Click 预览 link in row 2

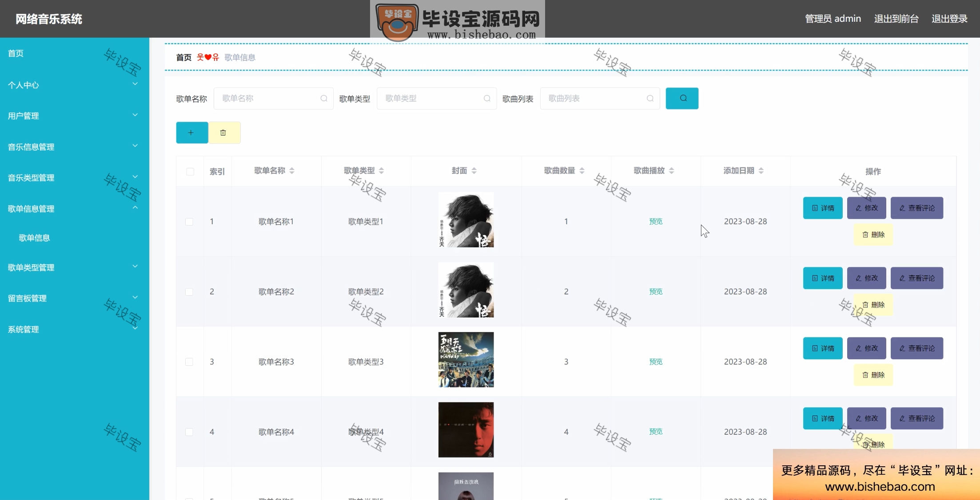tap(656, 291)
